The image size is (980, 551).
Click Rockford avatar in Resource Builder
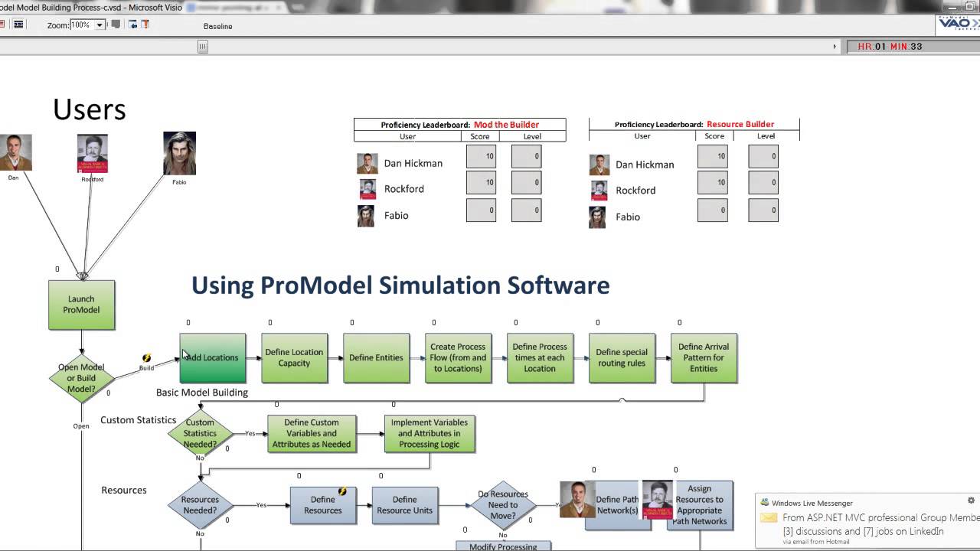pos(599,191)
